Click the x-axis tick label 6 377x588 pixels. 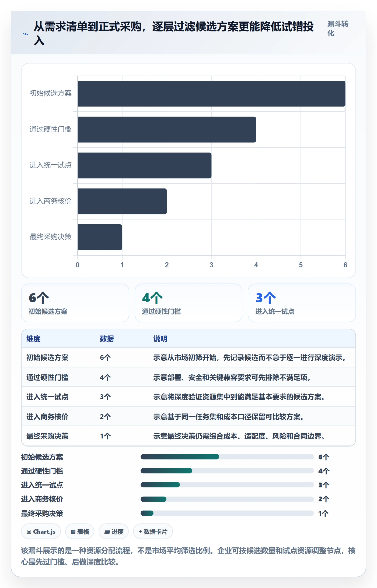(345, 265)
